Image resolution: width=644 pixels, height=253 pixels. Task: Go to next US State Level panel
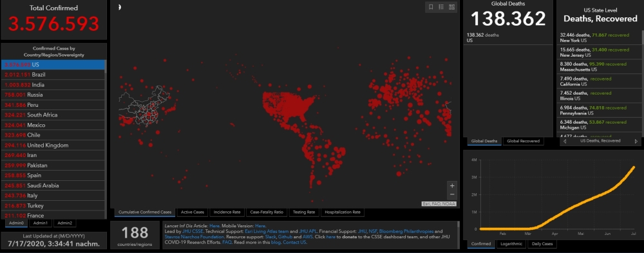click(x=636, y=141)
